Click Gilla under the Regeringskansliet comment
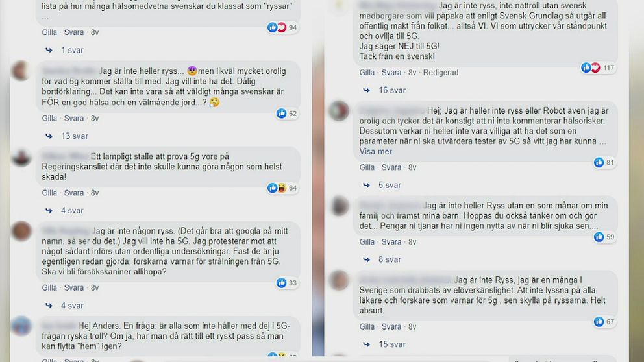Image resolution: width=644 pixels, height=362 pixels. (x=49, y=193)
